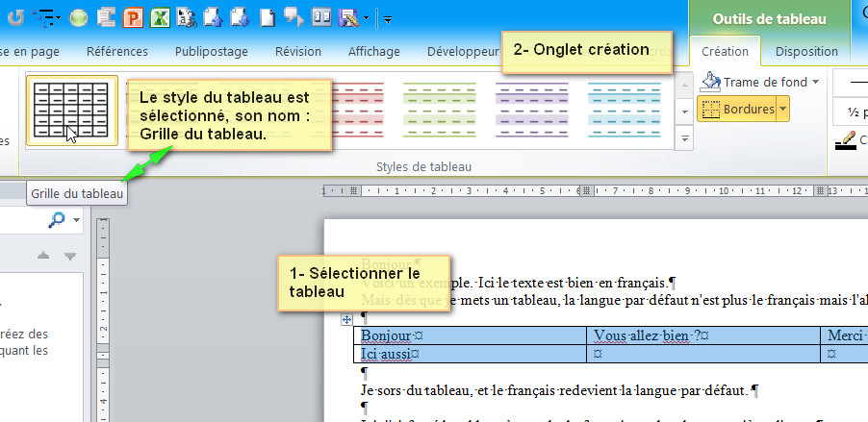Apply the green table style thumbnail

point(440,111)
